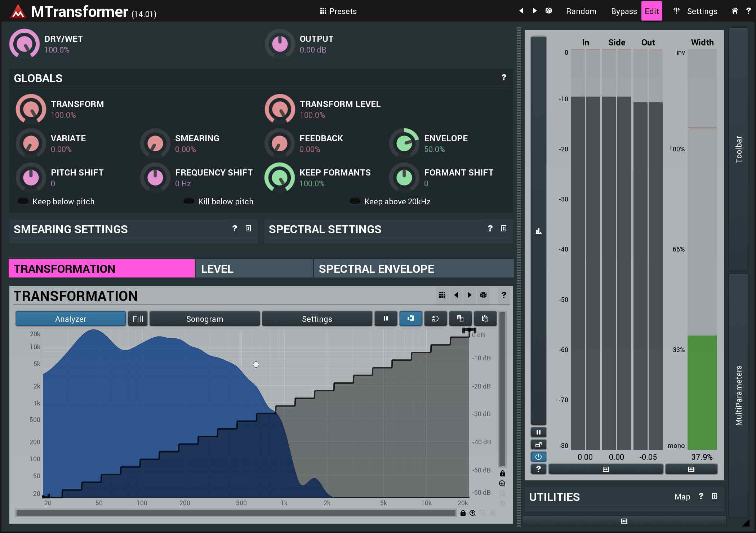Click the meter power button icon

pyautogui.click(x=538, y=457)
